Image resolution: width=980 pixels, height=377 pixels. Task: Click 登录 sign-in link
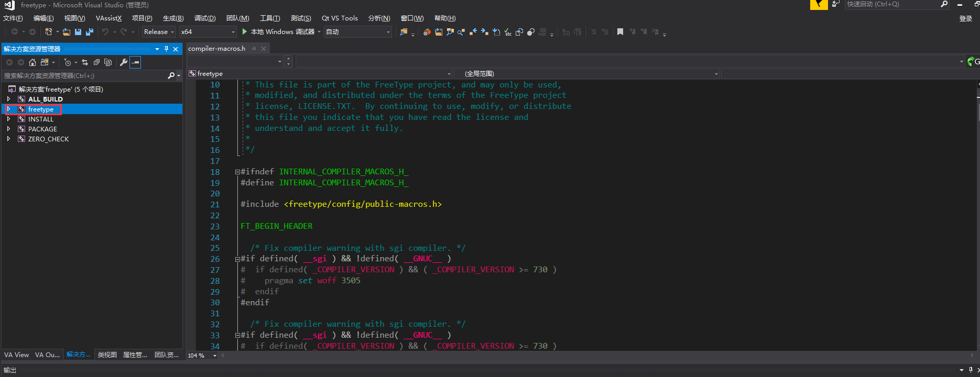[x=966, y=19]
